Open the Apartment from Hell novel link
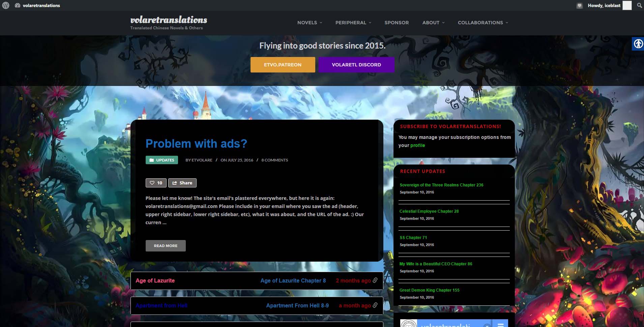Viewport: 644px width, 327px height. click(x=162, y=305)
